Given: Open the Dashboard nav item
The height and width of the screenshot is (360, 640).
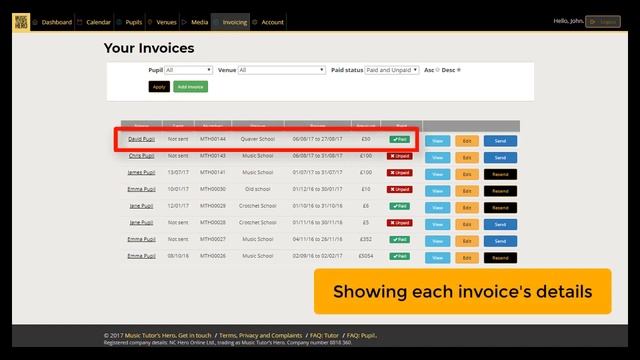Looking at the screenshot, I should tap(52, 22).
